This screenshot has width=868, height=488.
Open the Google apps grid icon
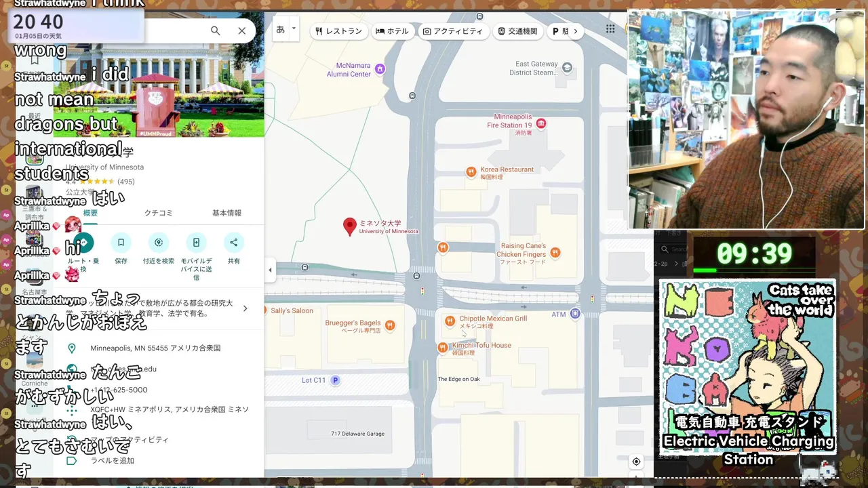pos(610,29)
